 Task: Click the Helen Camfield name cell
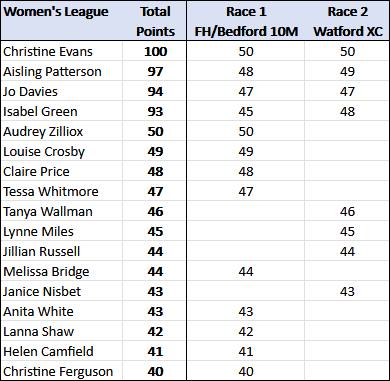(x=62, y=351)
